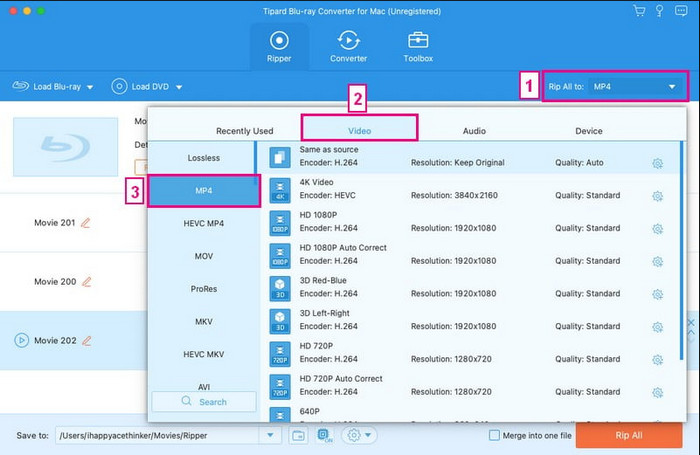Click the register key icon
Screen dimensions: 700x455
[x=659, y=11]
